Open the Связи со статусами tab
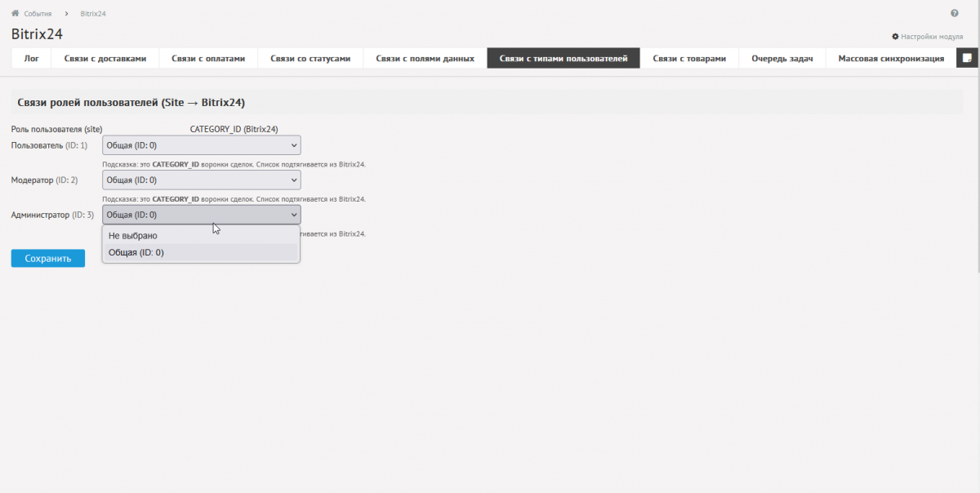This screenshot has width=980, height=493. (x=310, y=58)
